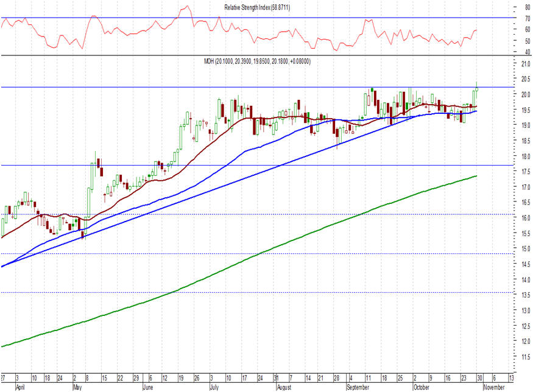Click the 70 level on RSI scale
533x392 pixels.
tap(528, 18)
